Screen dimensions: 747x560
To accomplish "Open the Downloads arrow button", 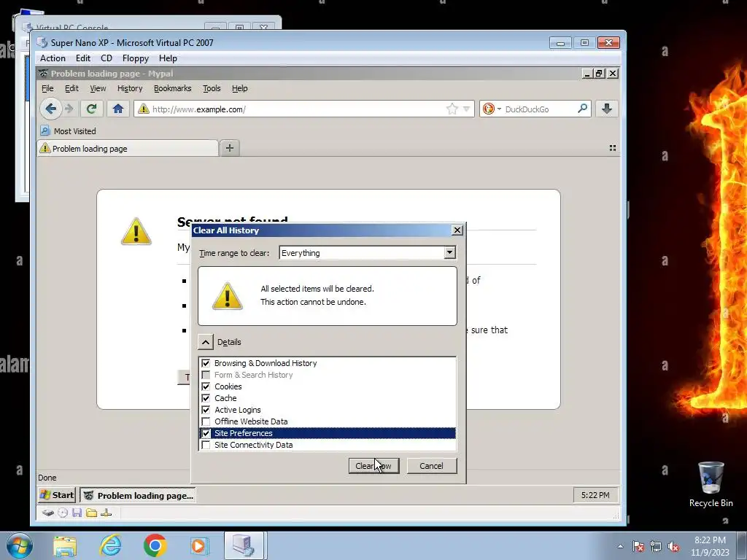I will tap(606, 109).
